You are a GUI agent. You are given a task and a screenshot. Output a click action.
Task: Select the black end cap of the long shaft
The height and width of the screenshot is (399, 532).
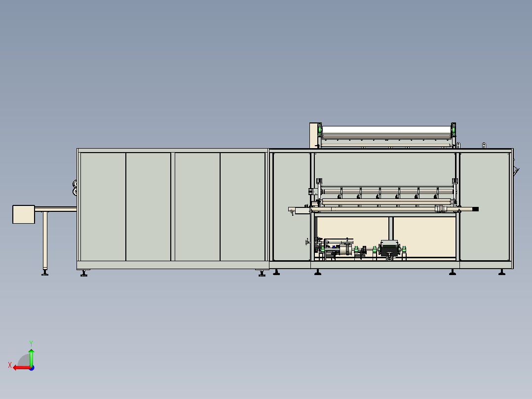click(475, 209)
